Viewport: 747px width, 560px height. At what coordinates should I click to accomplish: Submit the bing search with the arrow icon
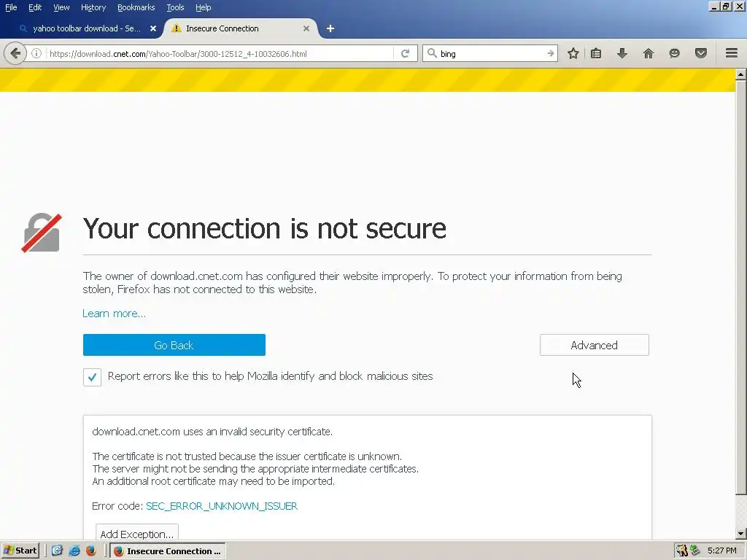coord(550,53)
